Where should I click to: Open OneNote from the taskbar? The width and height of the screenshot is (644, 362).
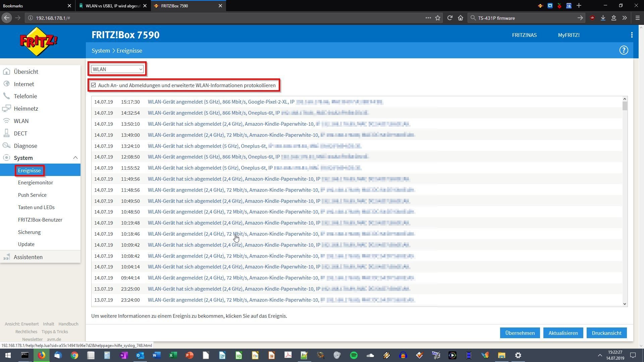pos(123,355)
